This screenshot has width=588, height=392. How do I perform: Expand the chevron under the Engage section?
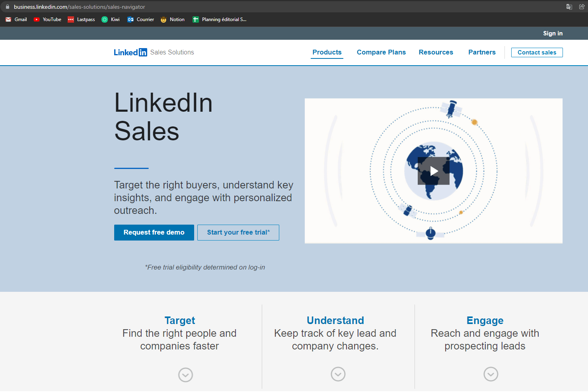click(x=491, y=374)
